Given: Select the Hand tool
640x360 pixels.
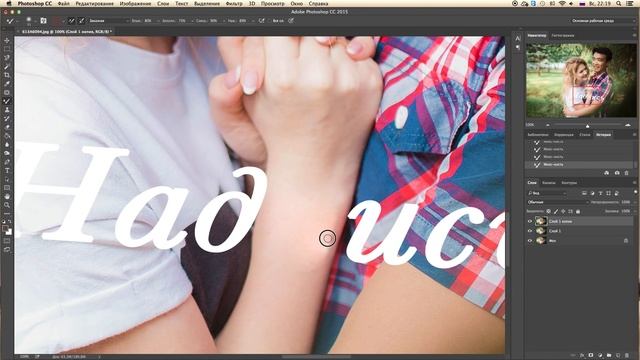Looking at the screenshot, I should coord(7,196).
